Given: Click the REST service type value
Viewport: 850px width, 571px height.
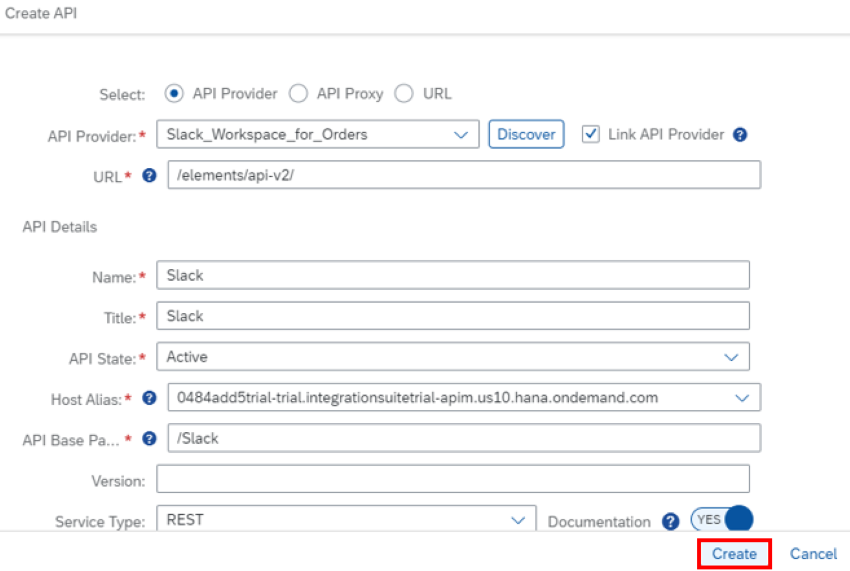Looking at the screenshot, I should click(x=185, y=519).
